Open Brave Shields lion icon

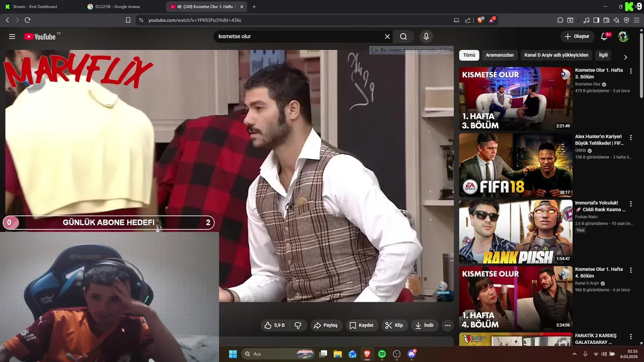coord(480,20)
